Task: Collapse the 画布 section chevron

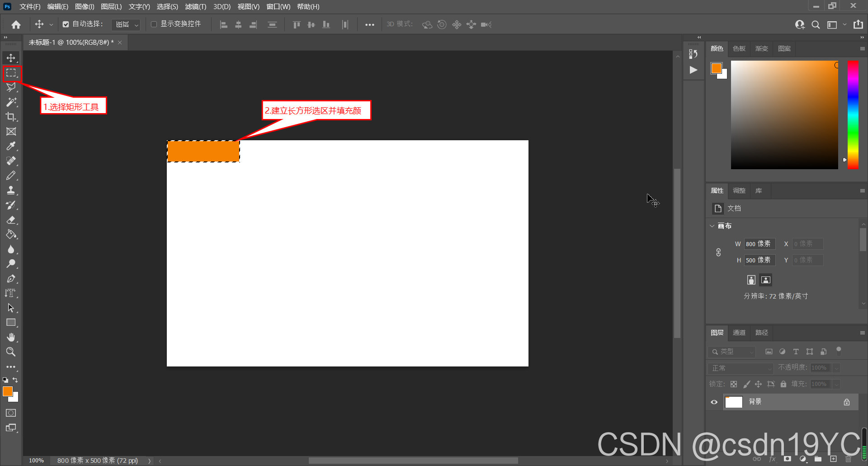Action: point(712,226)
